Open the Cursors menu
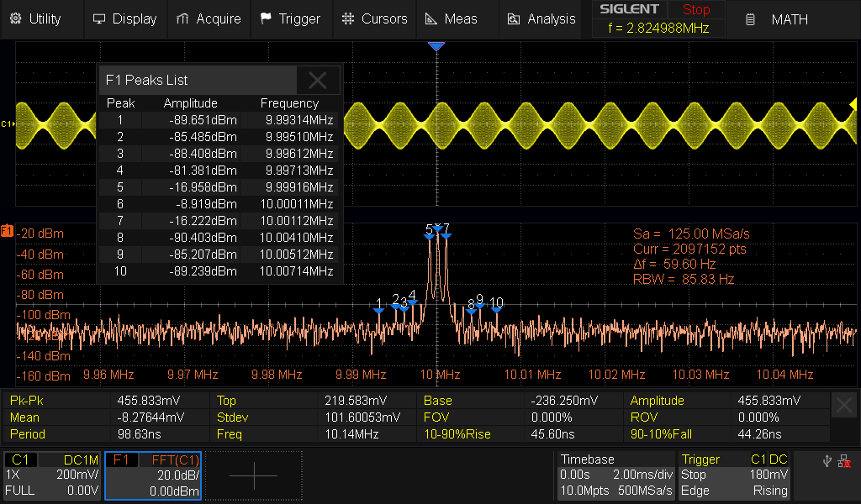 pos(375,18)
